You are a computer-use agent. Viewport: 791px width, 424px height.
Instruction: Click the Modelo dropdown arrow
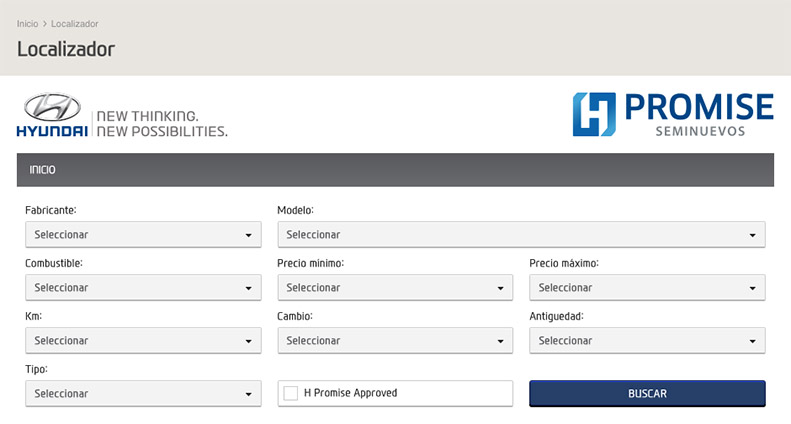point(752,235)
